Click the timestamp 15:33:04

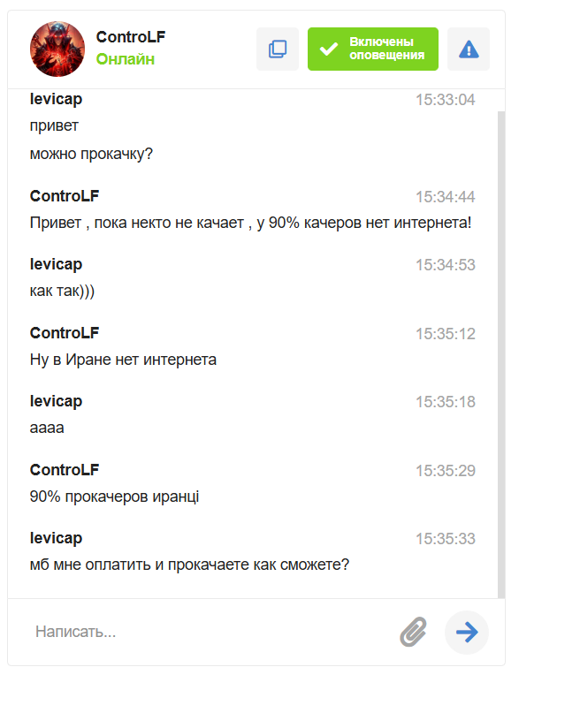pos(446,99)
